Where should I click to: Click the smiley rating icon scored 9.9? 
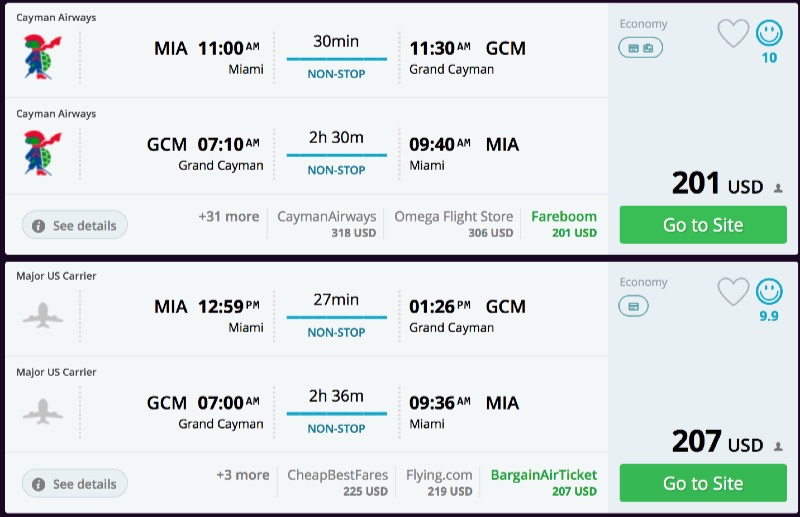769,292
